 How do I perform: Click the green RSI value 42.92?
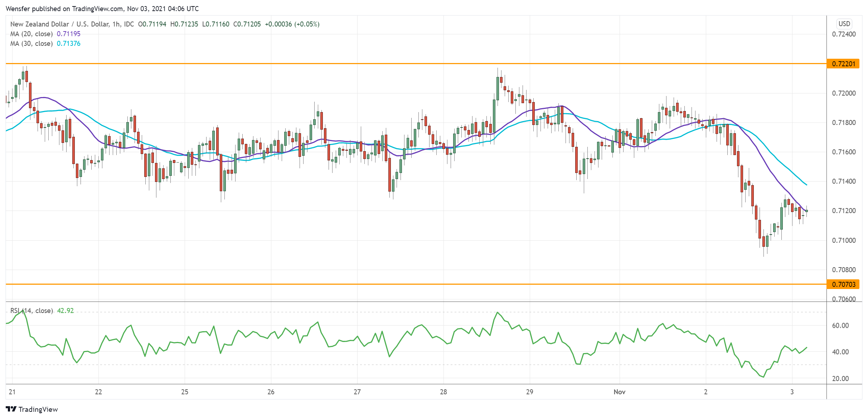point(66,310)
